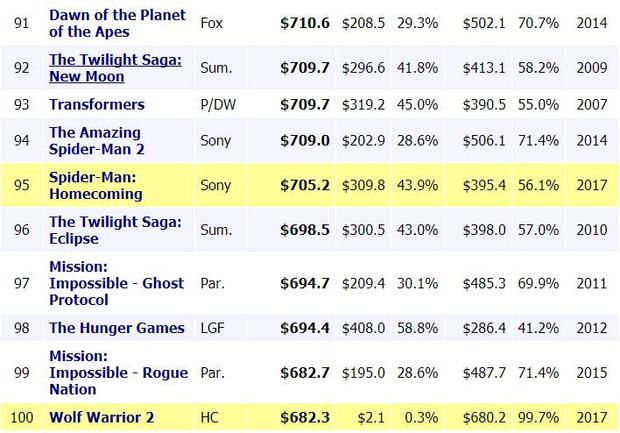Open Mission: Impossible - Rogue Nation page
620x433 pixels.
pos(116,374)
